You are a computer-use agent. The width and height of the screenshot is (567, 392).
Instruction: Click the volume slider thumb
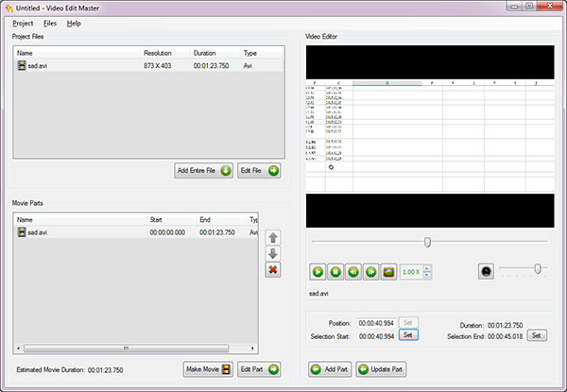[538, 268]
